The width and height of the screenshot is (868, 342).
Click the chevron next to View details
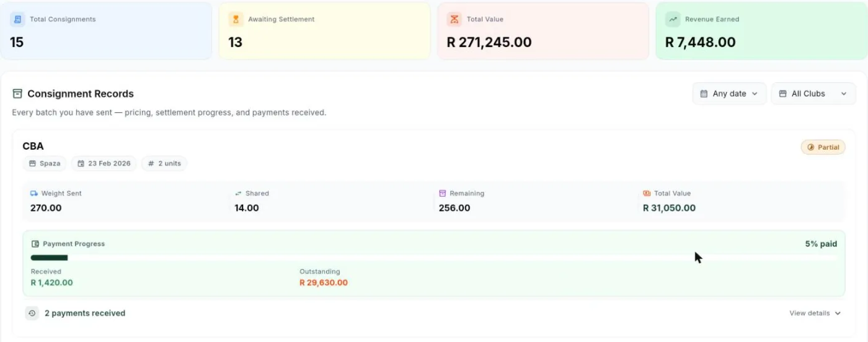pos(838,313)
